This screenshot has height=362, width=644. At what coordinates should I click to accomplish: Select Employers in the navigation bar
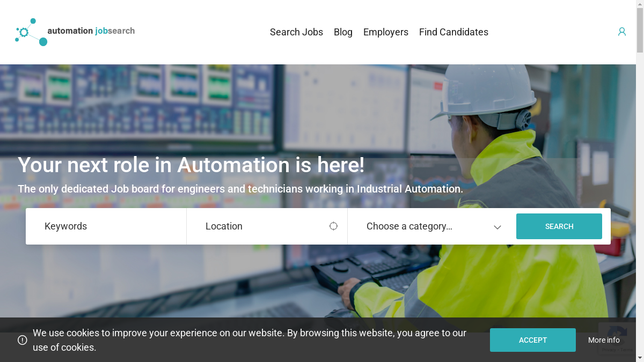(x=385, y=32)
